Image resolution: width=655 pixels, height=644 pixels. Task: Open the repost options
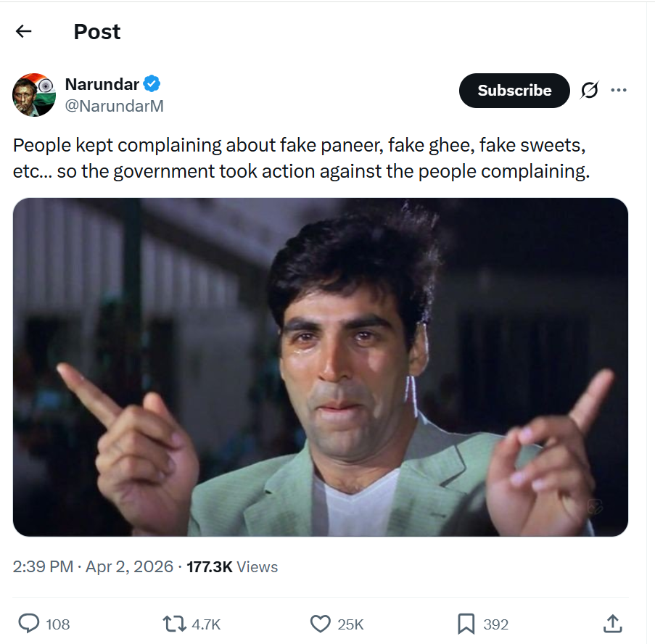(x=174, y=624)
